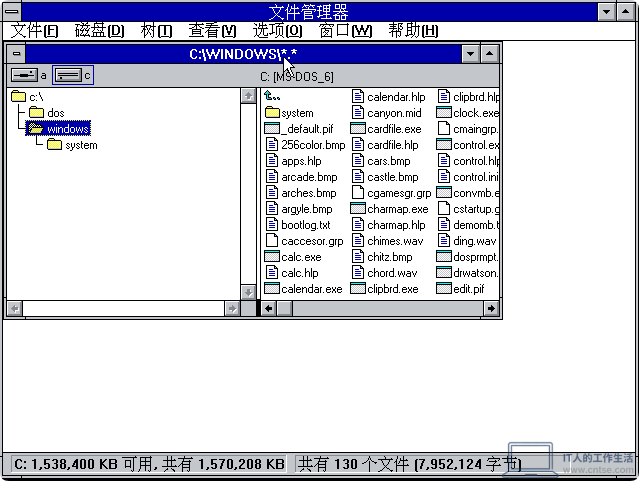Select the windows folder in tree
The height and width of the screenshot is (481, 639).
point(58,129)
